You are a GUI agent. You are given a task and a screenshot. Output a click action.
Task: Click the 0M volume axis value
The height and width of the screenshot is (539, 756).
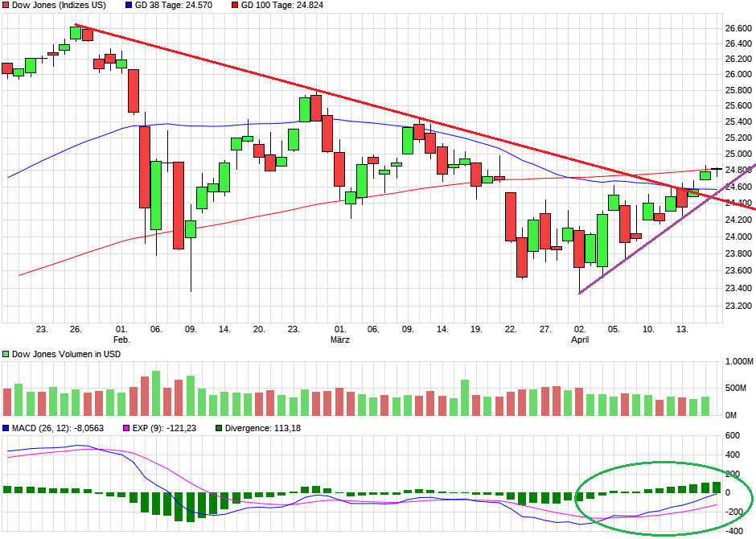[731, 415]
